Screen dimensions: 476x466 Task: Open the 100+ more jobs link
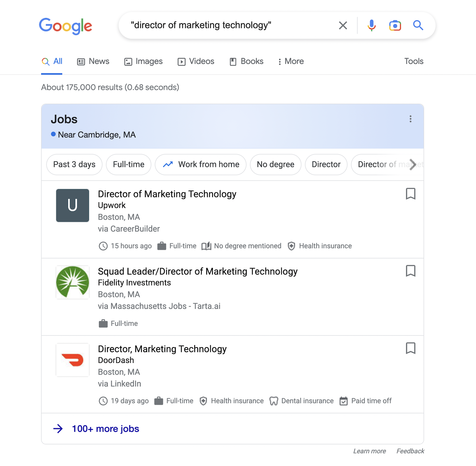point(105,429)
